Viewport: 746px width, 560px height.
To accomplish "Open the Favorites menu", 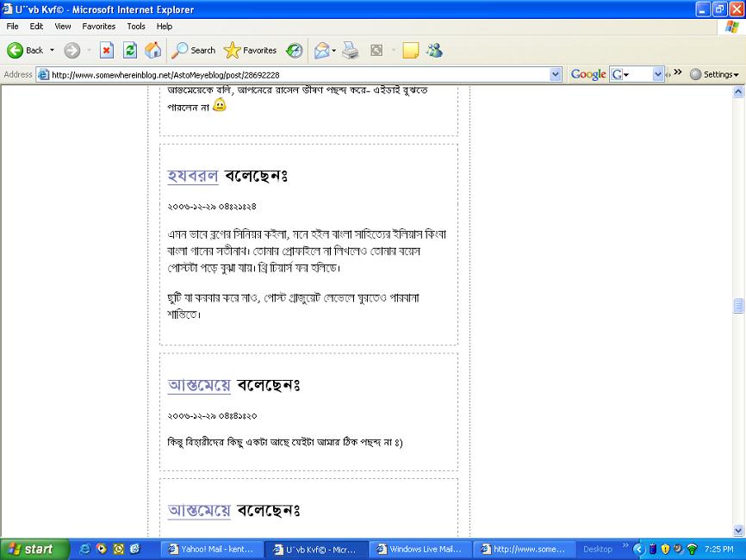I will pos(98,26).
